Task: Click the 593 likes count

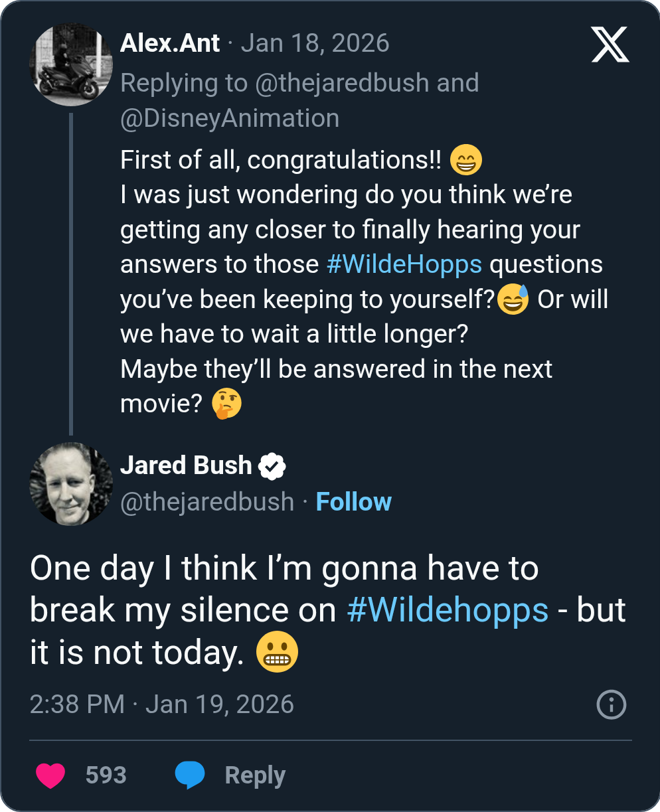Action: (x=106, y=775)
